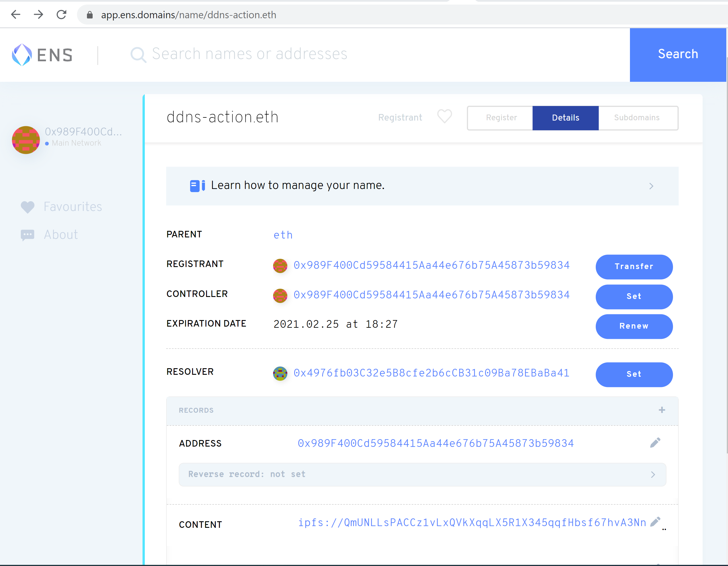Click the About speech bubble icon
Viewport: 728px width, 566px height.
(x=28, y=235)
